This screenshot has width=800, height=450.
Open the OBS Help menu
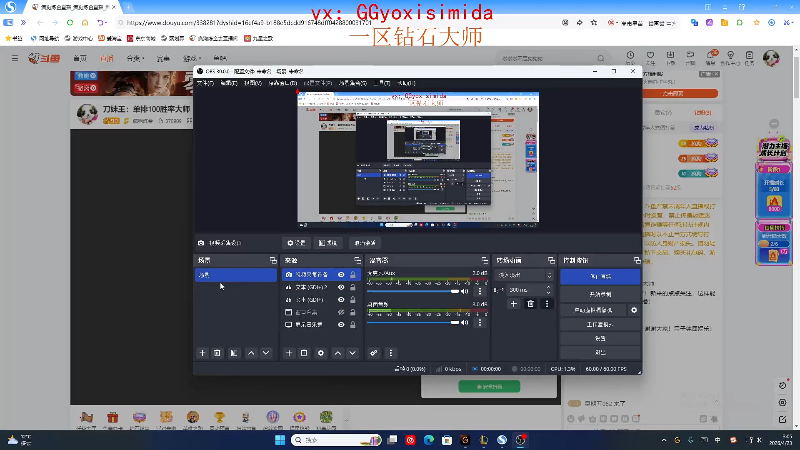tap(406, 83)
